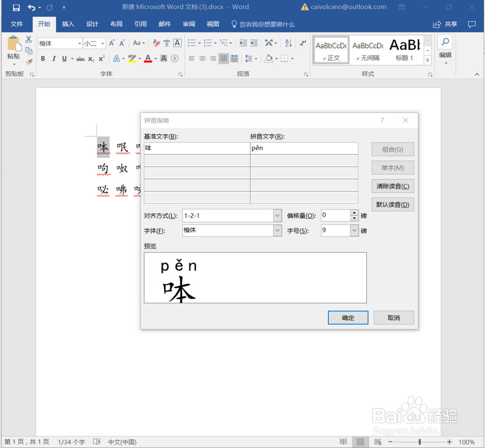This screenshot has width=485, height=448.
Task: Toggle Strikethrough formatting
Action: coord(81,58)
